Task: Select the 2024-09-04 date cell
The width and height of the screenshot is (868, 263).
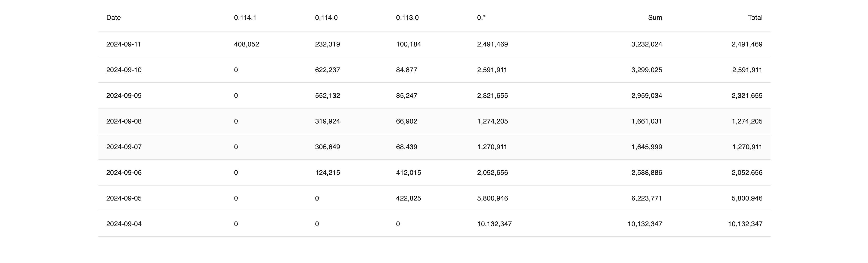Action: [x=124, y=224]
